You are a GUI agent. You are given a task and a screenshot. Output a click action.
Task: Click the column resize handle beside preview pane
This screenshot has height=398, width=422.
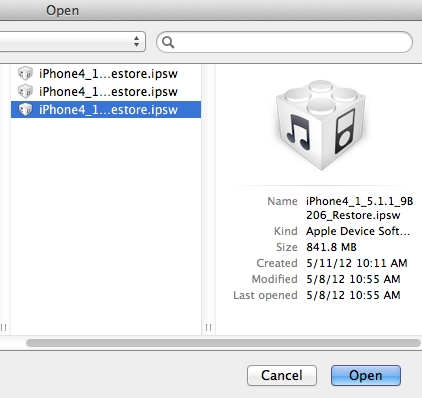208,327
